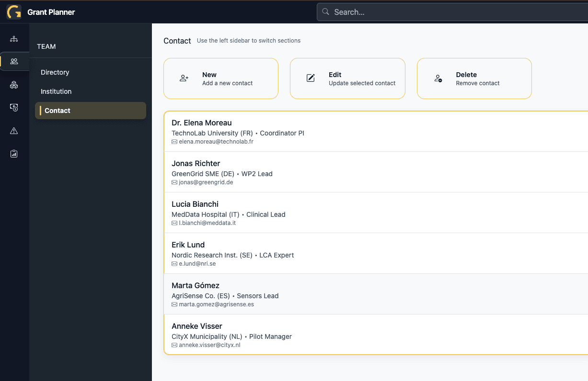Click Delete to remove a contact

tap(474, 78)
